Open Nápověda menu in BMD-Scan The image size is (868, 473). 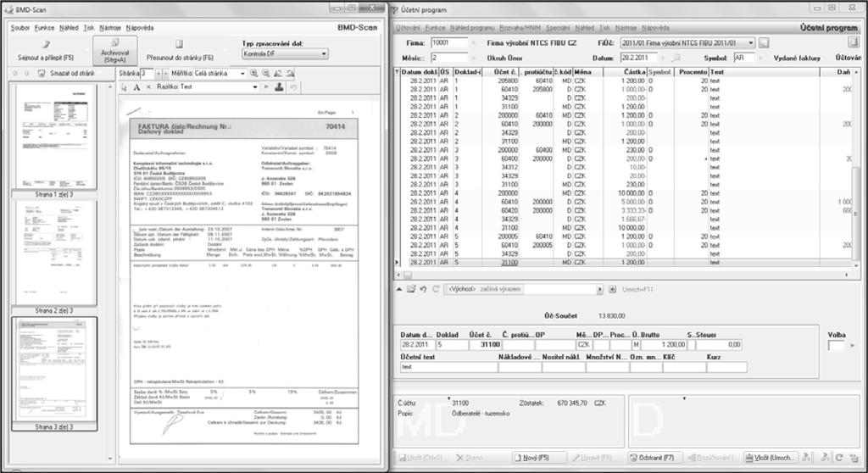[x=140, y=28]
